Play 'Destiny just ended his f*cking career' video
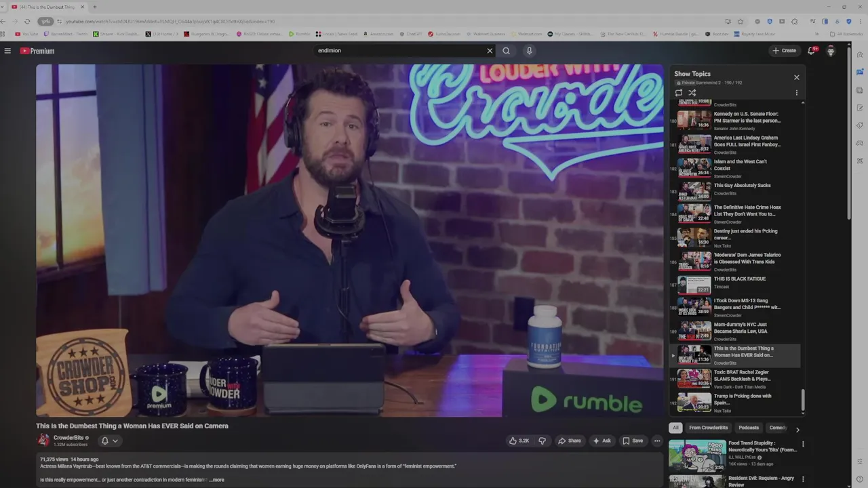 [735, 237]
